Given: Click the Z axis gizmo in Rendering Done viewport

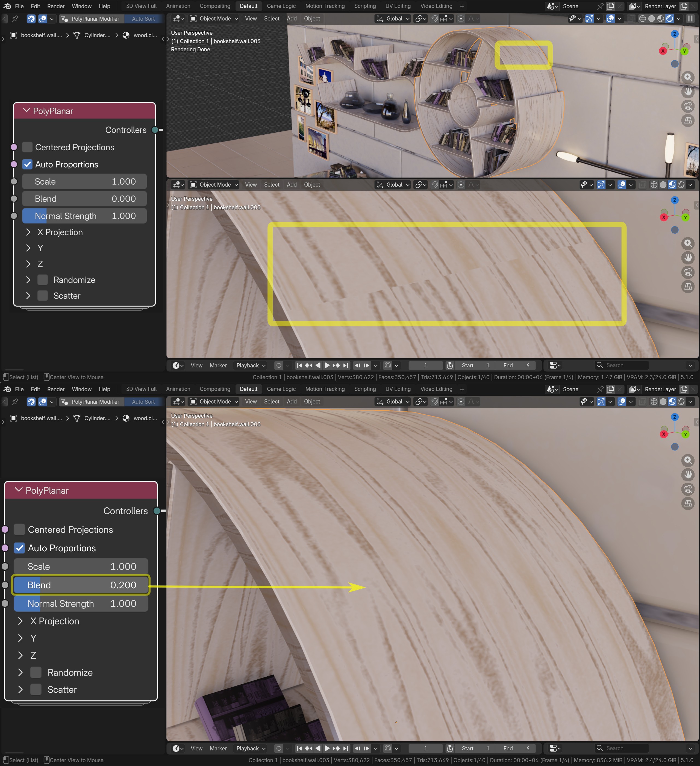Looking at the screenshot, I should point(675,34).
